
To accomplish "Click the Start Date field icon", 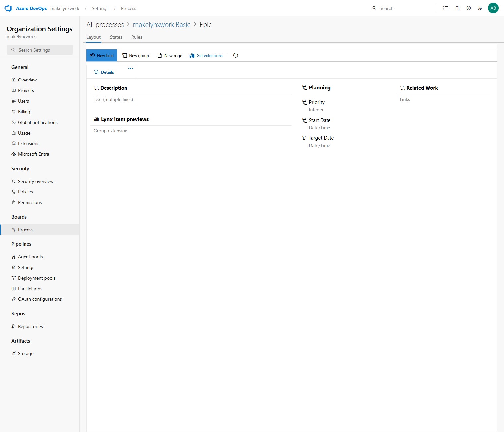I will (x=305, y=120).
